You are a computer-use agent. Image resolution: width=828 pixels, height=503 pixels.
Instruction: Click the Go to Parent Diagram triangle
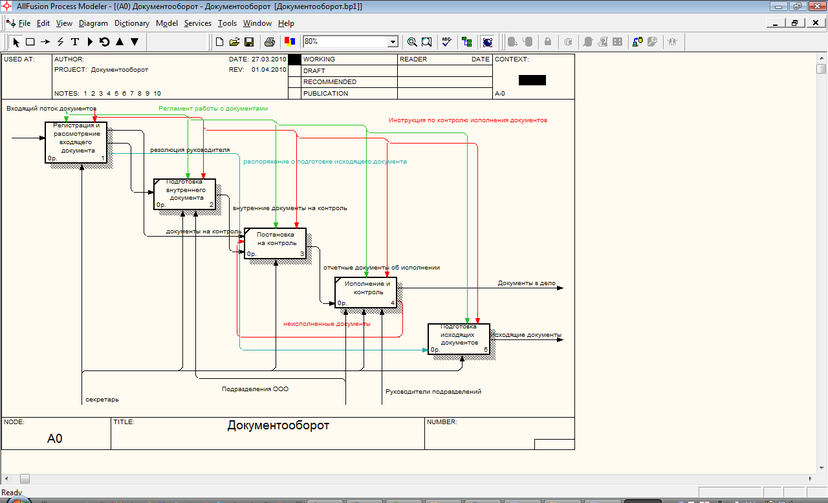click(x=120, y=42)
